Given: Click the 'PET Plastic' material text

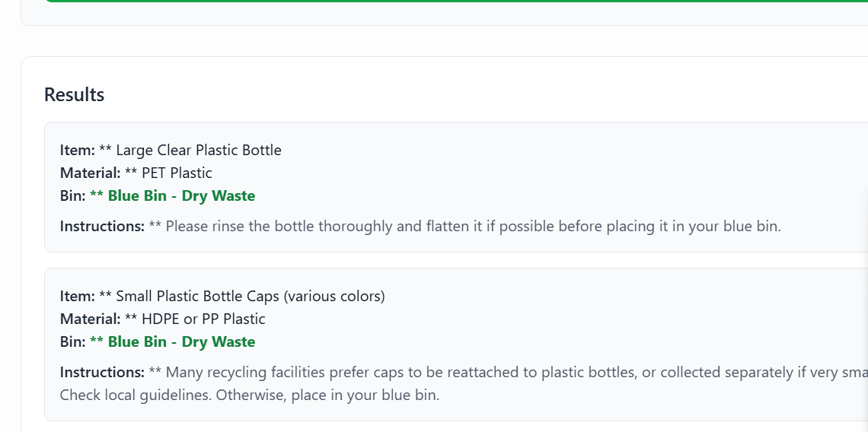Looking at the screenshot, I should pos(177,173).
